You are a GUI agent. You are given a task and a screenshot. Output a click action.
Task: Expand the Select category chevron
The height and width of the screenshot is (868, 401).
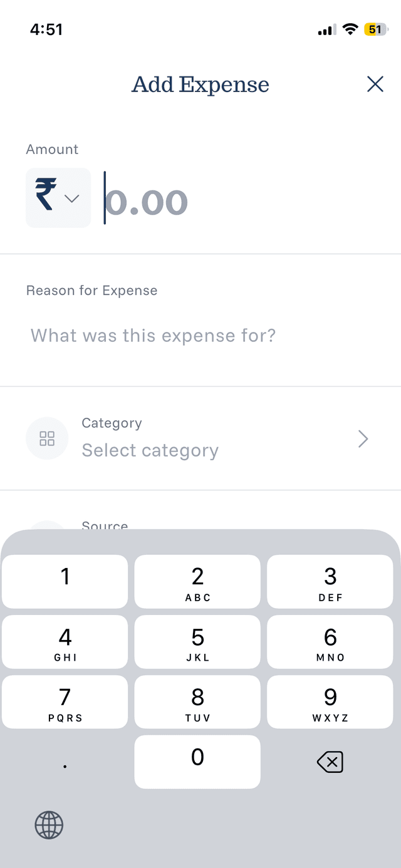[x=362, y=438]
